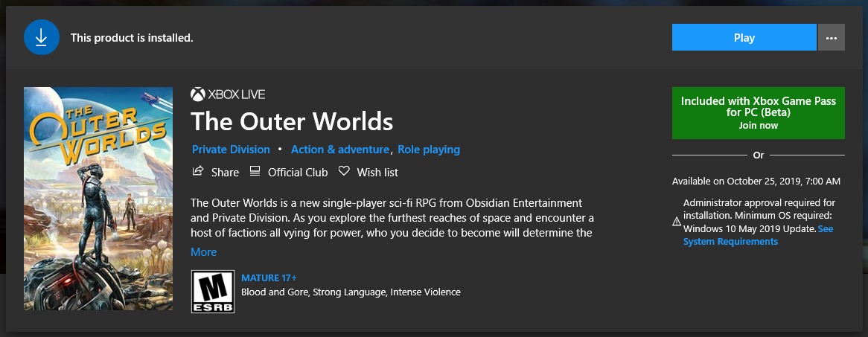This screenshot has width=868, height=337.
Task: Click the Wish list heart icon
Action: 345,171
